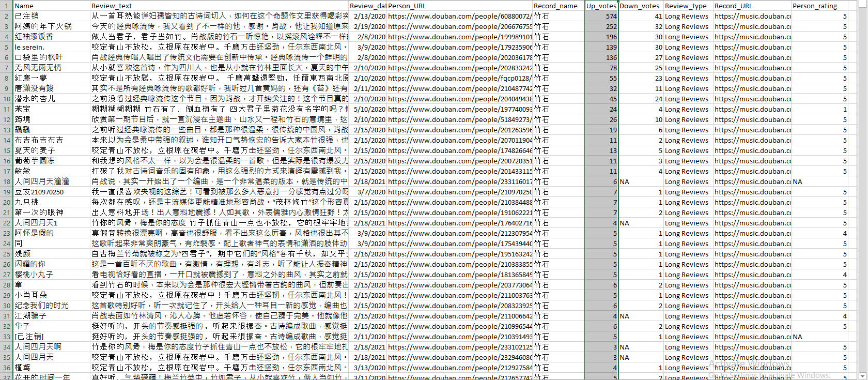
Task: Select row 18 by its row number
Action: pos(7,181)
